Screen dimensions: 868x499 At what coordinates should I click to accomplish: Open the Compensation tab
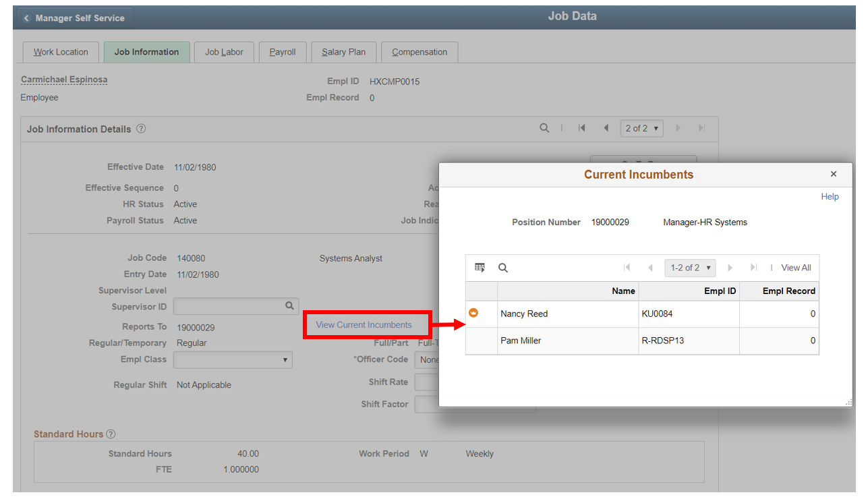click(419, 52)
